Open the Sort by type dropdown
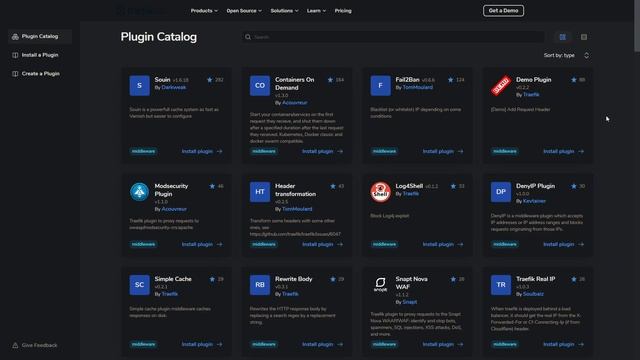640x360 pixels. (x=567, y=55)
